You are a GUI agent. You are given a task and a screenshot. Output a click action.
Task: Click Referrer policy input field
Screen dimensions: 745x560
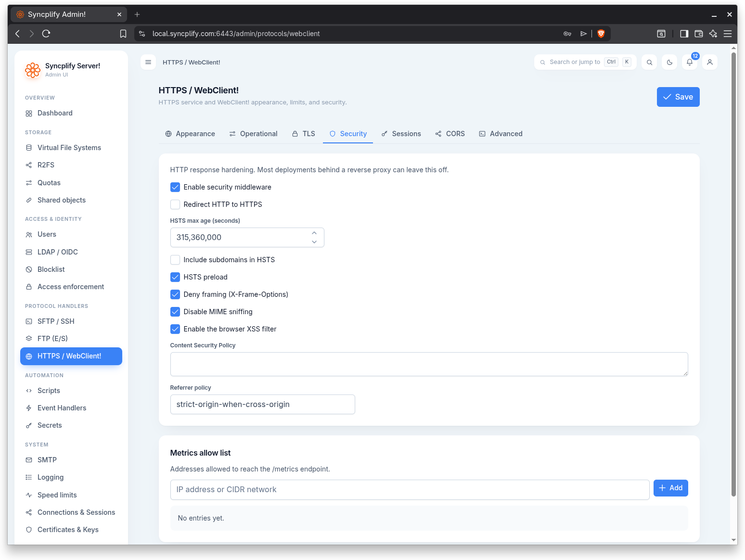(x=263, y=405)
